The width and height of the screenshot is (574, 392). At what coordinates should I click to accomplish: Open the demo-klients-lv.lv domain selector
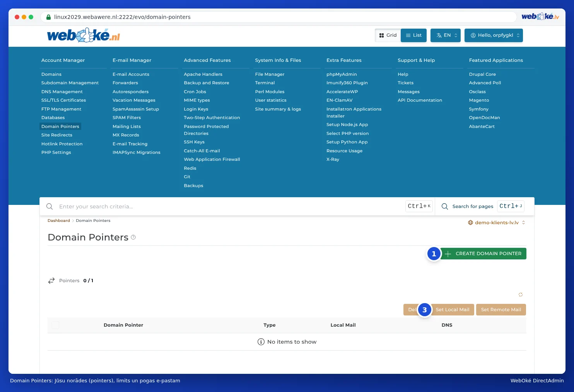point(497,223)
